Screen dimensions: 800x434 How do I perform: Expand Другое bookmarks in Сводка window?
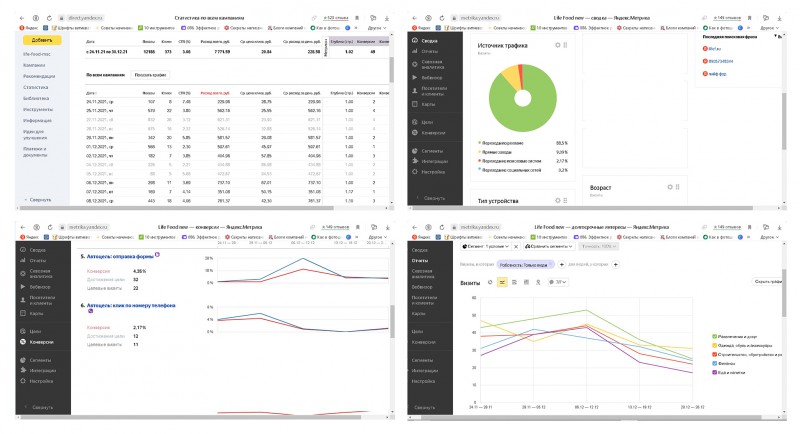[x=769, y=28]
